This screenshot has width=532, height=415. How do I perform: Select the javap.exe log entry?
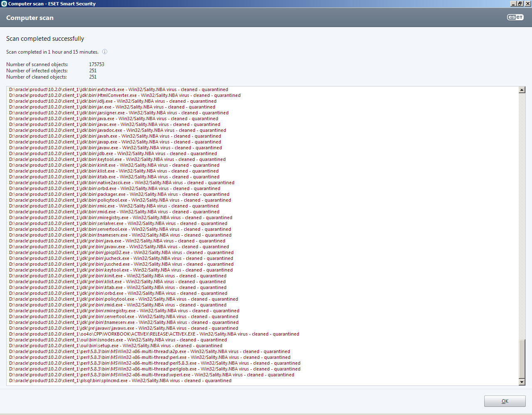[115, 142]
